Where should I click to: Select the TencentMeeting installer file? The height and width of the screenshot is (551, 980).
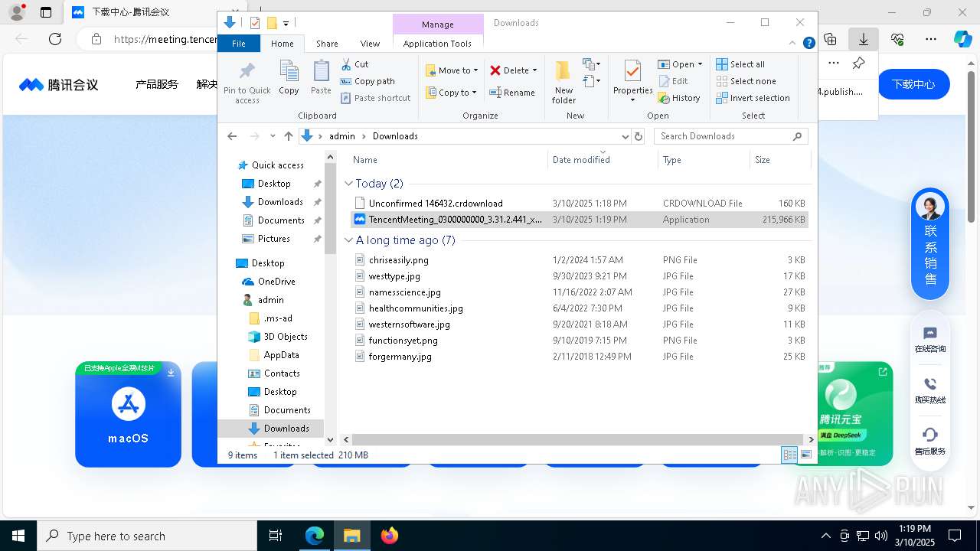[580, 220]
